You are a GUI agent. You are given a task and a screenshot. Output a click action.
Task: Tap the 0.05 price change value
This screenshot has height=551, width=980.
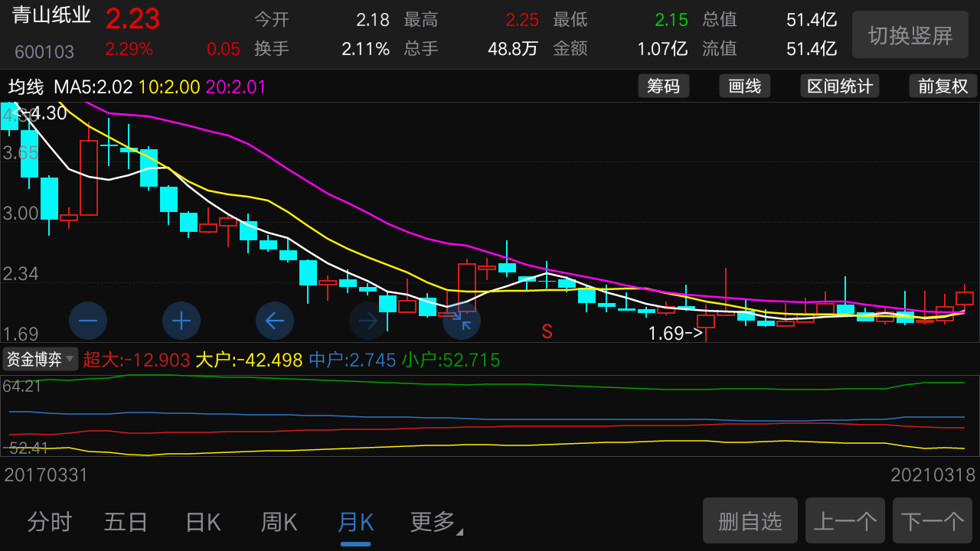(224, 49)
